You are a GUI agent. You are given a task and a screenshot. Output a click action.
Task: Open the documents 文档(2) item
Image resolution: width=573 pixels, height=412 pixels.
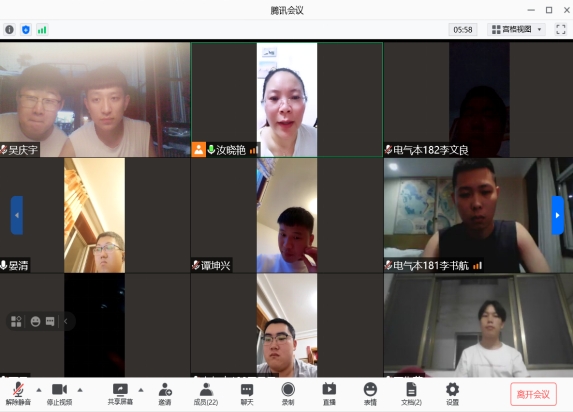tap(411, 394)
